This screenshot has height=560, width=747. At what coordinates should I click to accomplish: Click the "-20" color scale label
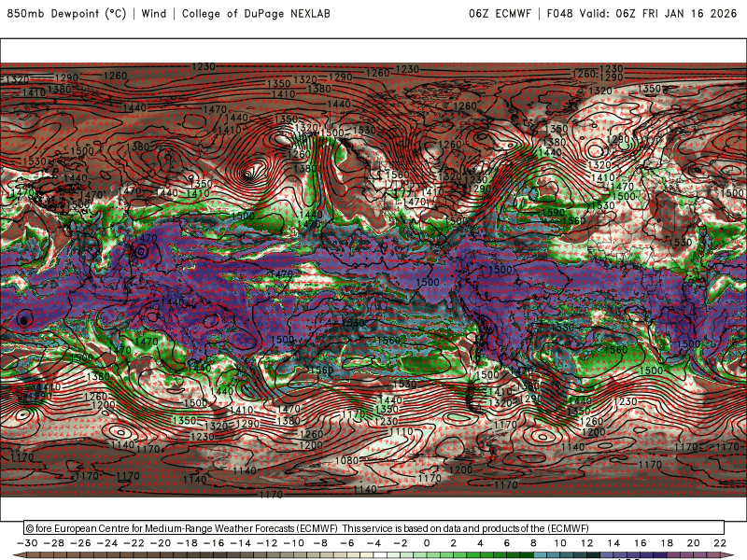click(160, 543)
